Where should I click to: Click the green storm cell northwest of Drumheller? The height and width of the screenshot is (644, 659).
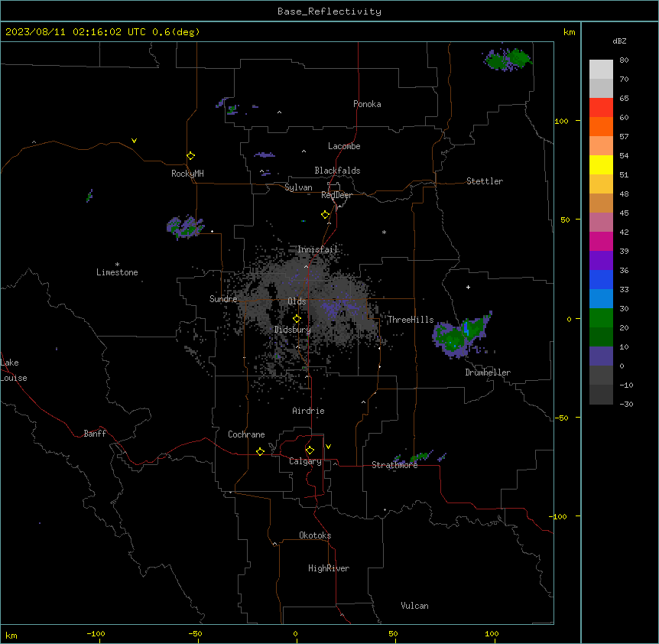(x=462, y=334)
